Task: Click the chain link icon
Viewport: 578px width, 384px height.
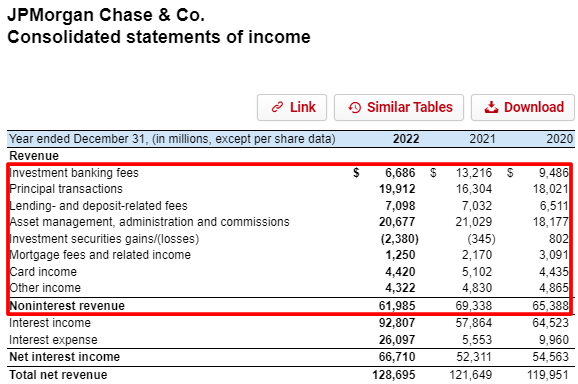Action: [x=277, y=107]
